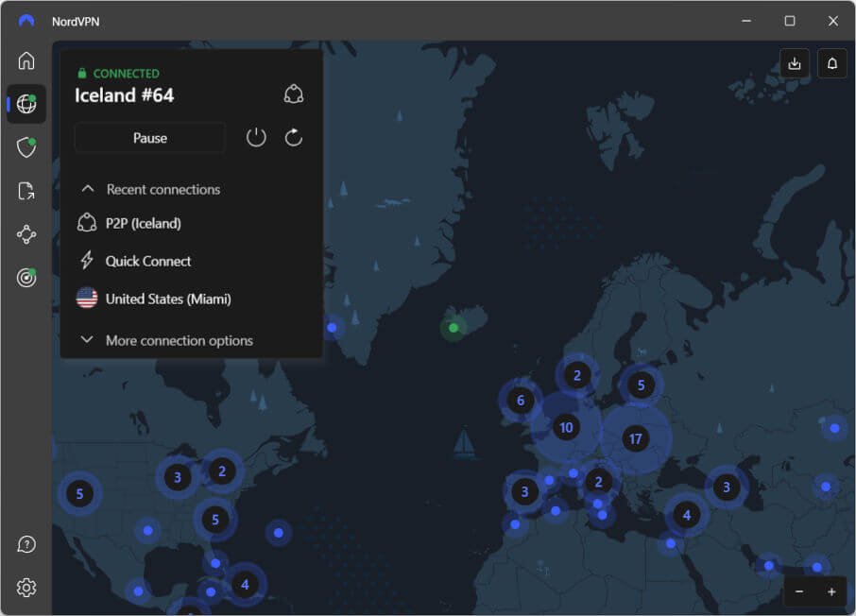The image size is (856, 616).
Task: Disconnect using the power icon
Action: tap(256, 138)
